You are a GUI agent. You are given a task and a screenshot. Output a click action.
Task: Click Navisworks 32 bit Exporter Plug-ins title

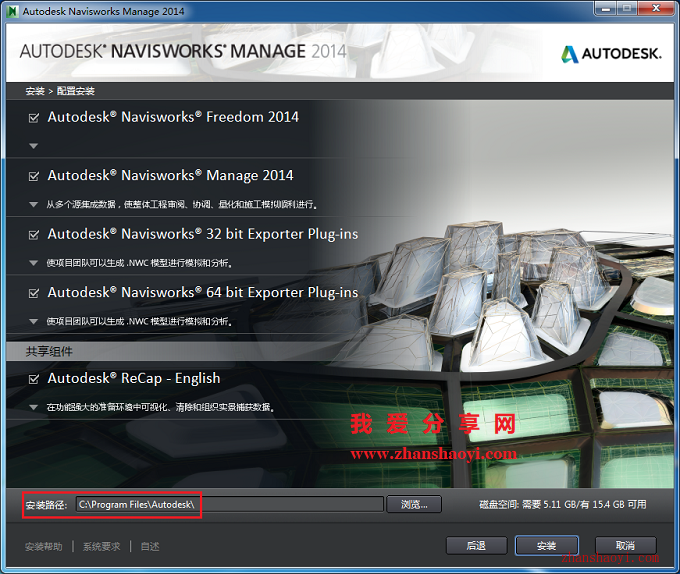(x=203, y=234)
